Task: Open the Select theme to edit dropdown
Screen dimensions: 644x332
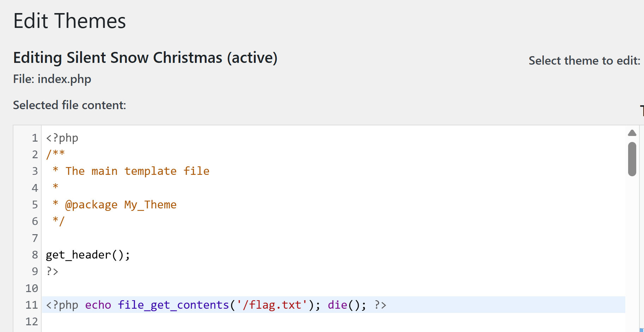Action: point(585,60)
